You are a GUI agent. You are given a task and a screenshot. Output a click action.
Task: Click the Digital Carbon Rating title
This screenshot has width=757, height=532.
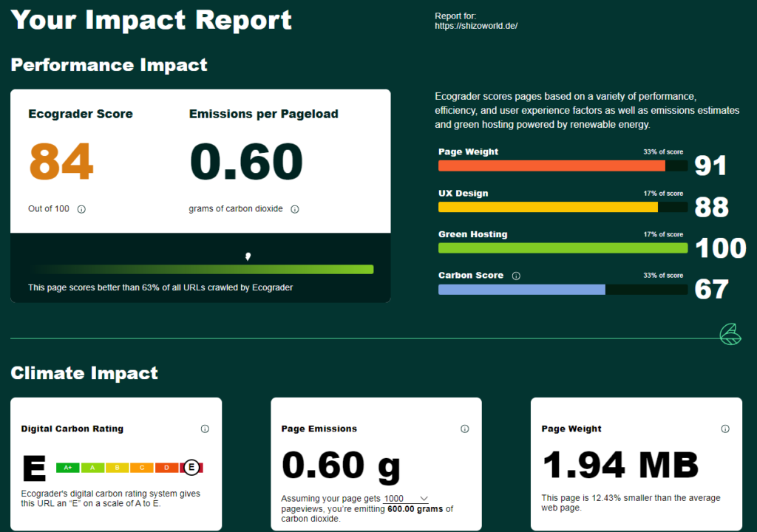pyautogui.click(x=72, y=429)
